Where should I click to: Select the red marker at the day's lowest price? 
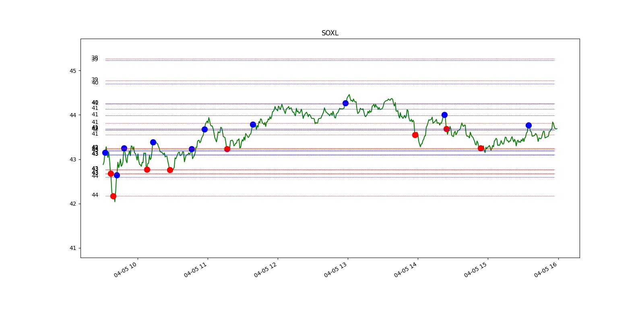tap(113, 196)
